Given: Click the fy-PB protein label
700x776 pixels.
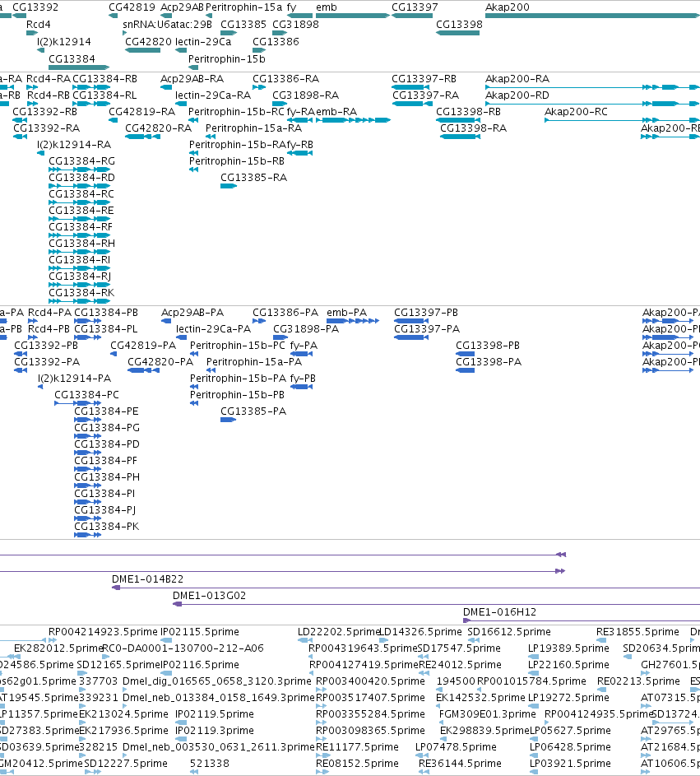Looking at the screenshot, I should (x=303, y=378).
